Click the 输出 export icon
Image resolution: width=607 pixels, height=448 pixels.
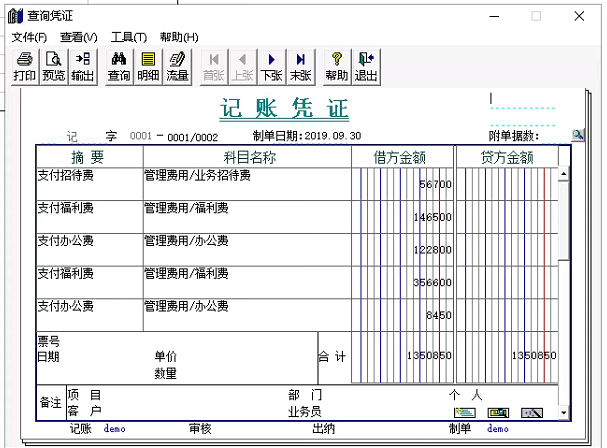tap(82, 67)
